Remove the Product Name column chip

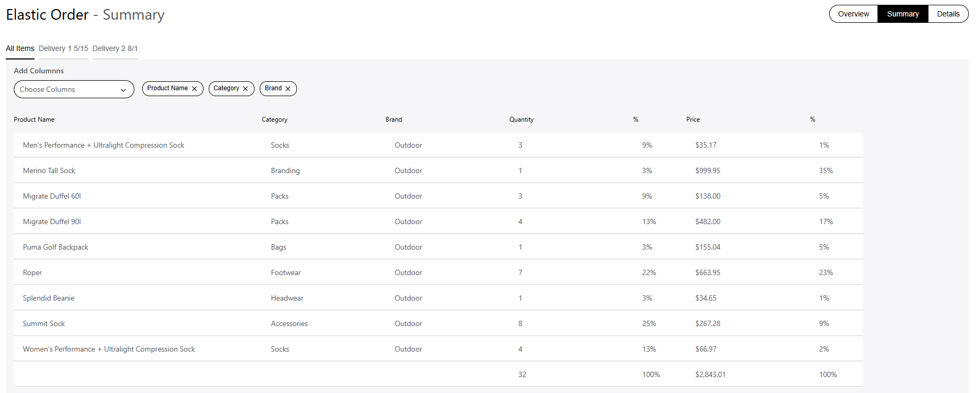194,89
